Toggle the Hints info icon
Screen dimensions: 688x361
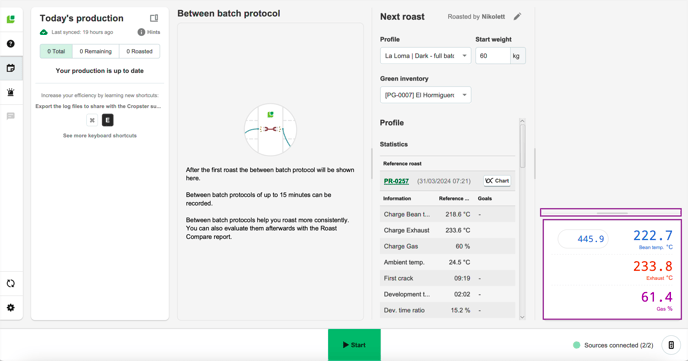(x=141, y=32)
